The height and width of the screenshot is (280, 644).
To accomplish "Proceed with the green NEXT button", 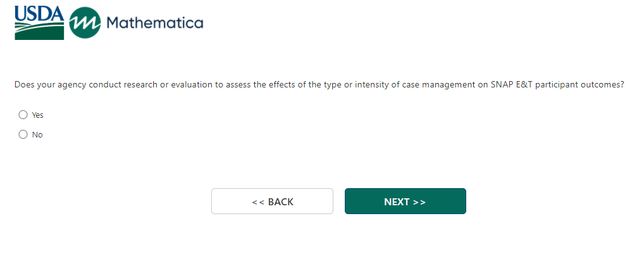I will [405, 201].
